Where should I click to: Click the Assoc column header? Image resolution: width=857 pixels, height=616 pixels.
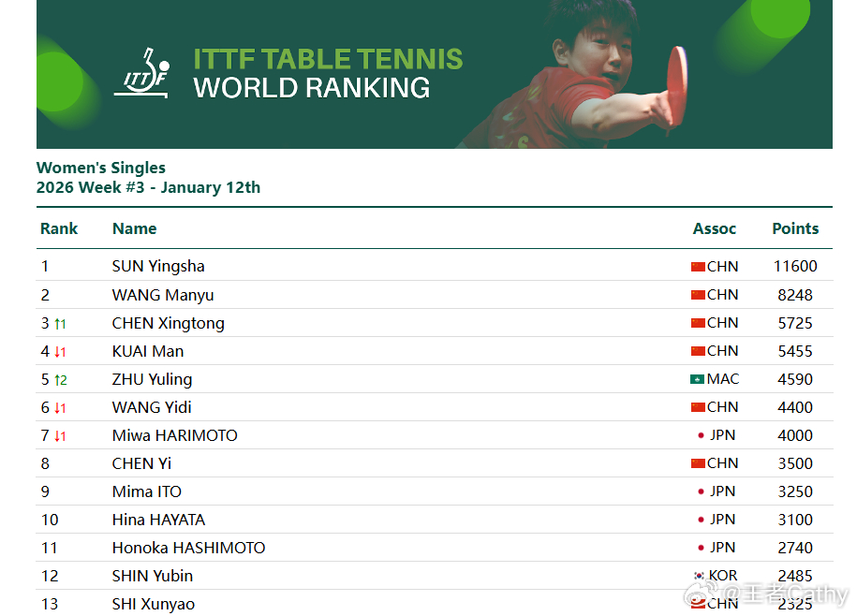pyautogui.click(x=714, y=228)
